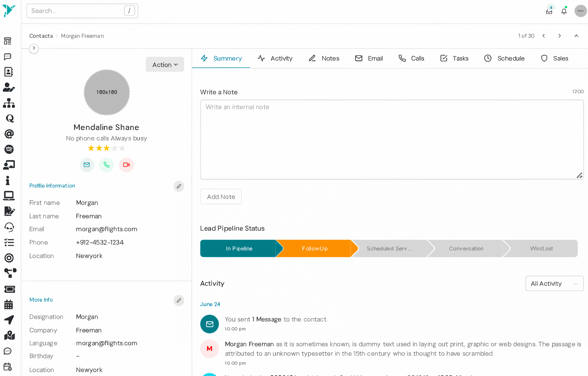Set rating to four stars
This screenshot has height=376, width=588.
click(114, 148)
